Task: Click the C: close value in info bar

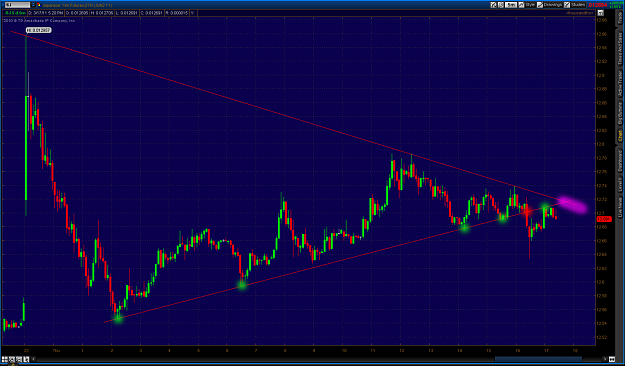Action: pyautogui.click(x=151, y=13)
